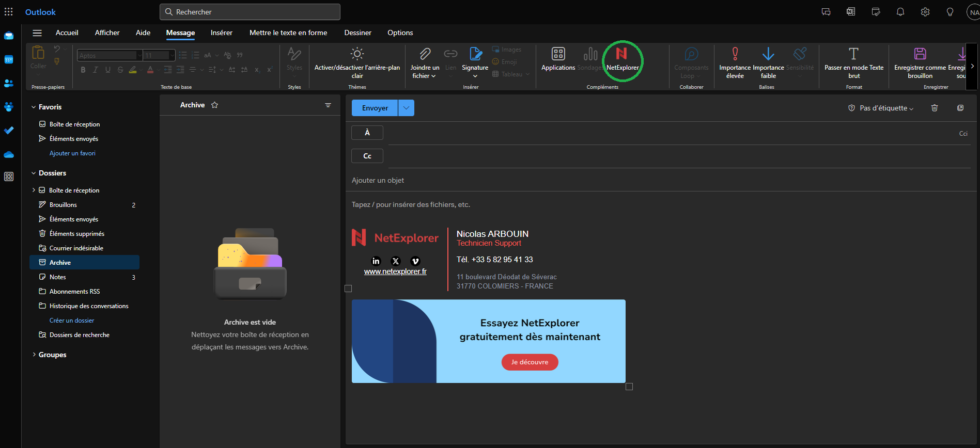Open the NetExplorer add-in

pyautogui.click(x=622, y=59)
